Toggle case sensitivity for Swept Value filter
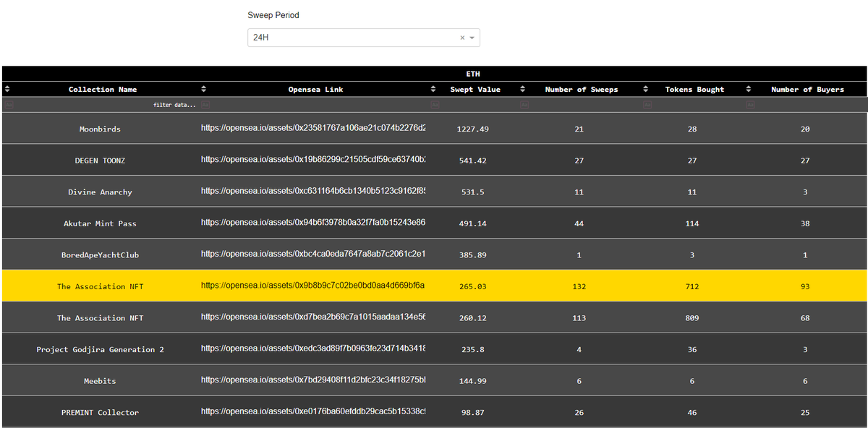868x428 pixels. [435, 105]
